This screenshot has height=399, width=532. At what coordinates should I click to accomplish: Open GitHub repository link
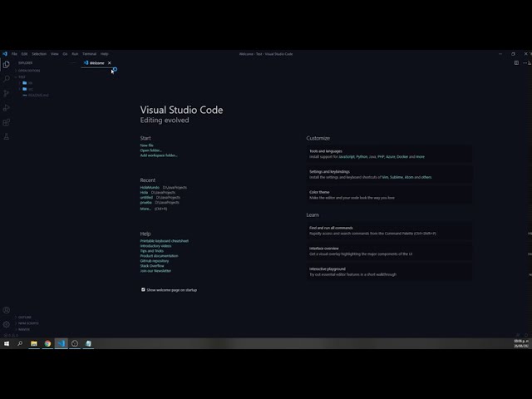155,261
